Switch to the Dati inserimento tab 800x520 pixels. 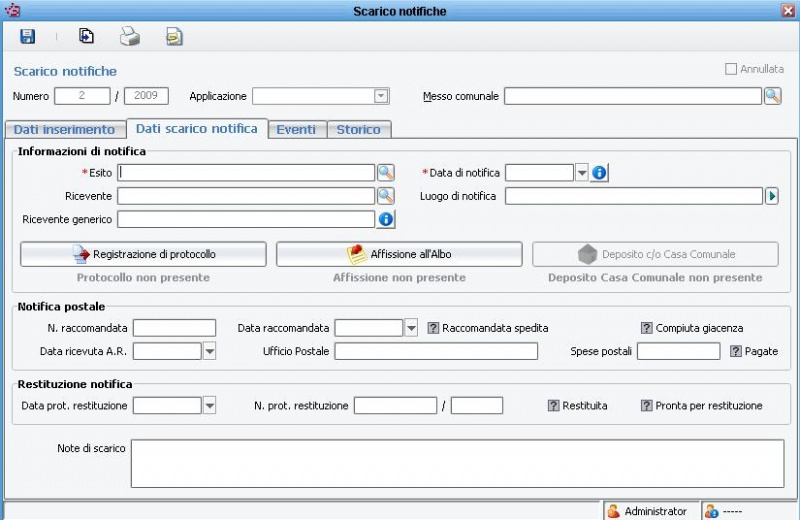click(x=64, y=130)
